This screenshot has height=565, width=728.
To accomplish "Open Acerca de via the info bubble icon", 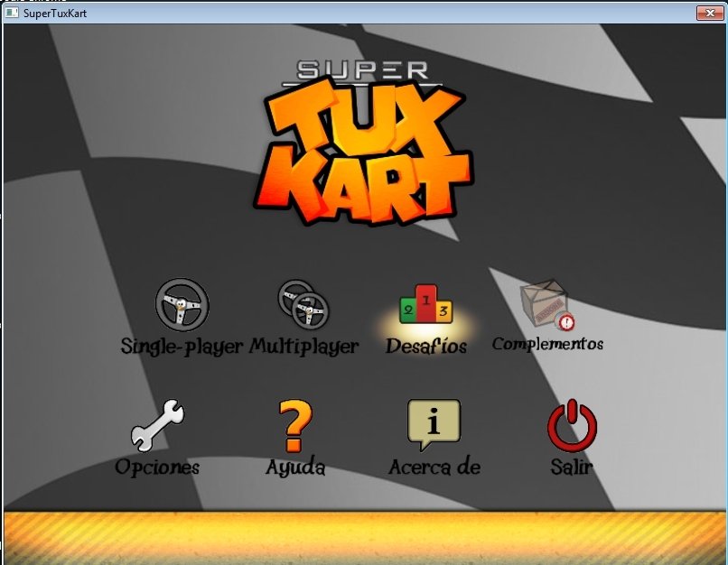I will coord(434,424).
